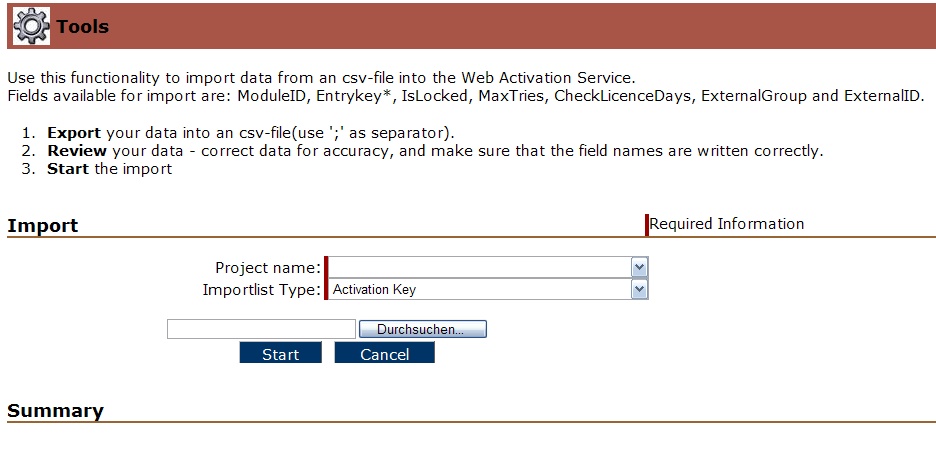This screenshot has height=461, width=936.
Task: Start the import with the Start button
Action: tap(280, 354)
